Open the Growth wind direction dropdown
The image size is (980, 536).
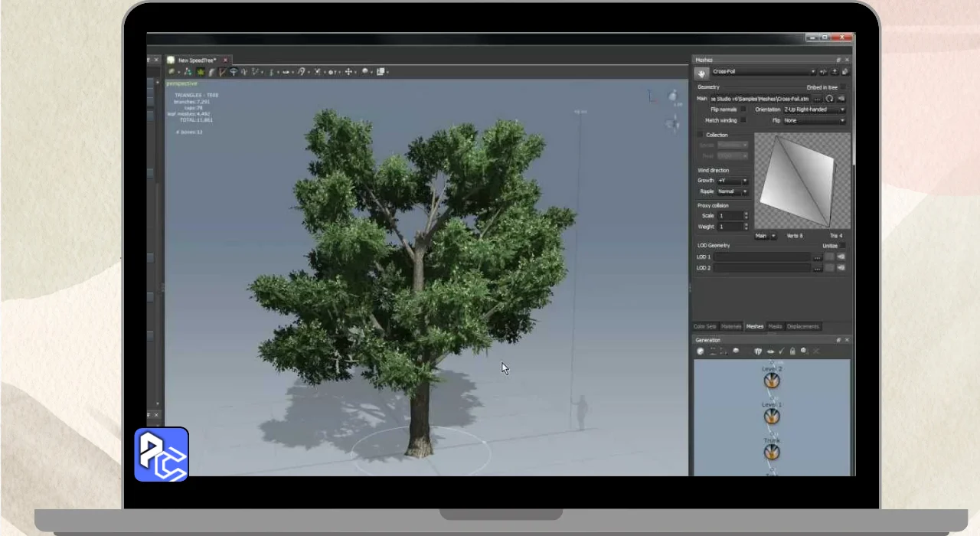pos(733,181)
